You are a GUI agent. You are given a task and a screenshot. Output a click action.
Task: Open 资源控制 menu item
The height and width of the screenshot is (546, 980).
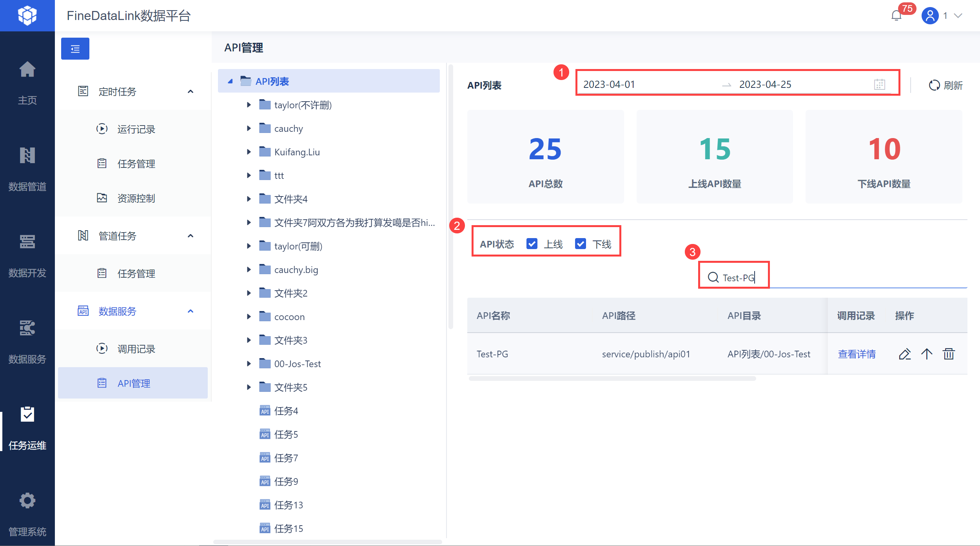[133, 198]
